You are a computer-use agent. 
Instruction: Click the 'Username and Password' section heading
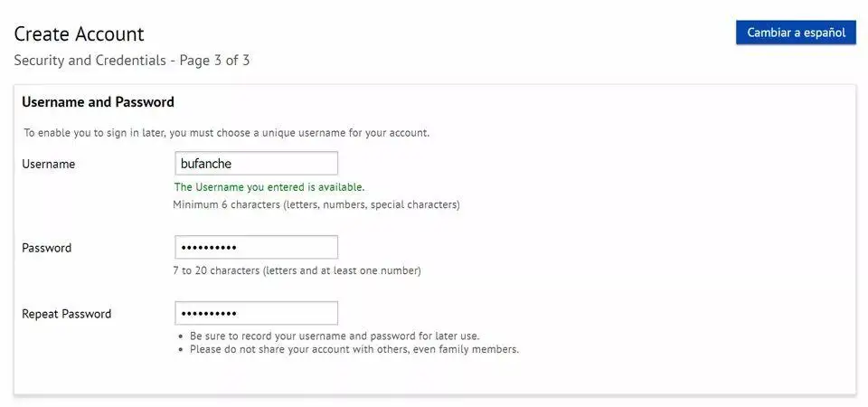pyautogui.click(x=98, y=102)
